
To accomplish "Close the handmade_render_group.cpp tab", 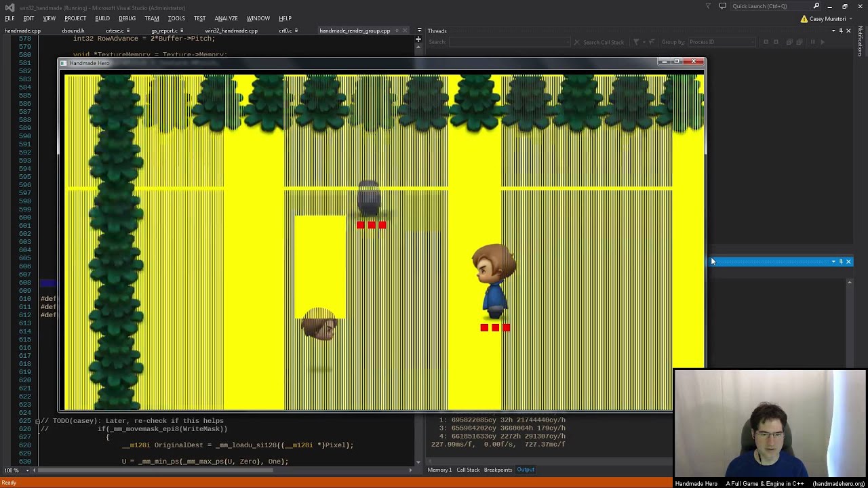I will coord(405,30).
